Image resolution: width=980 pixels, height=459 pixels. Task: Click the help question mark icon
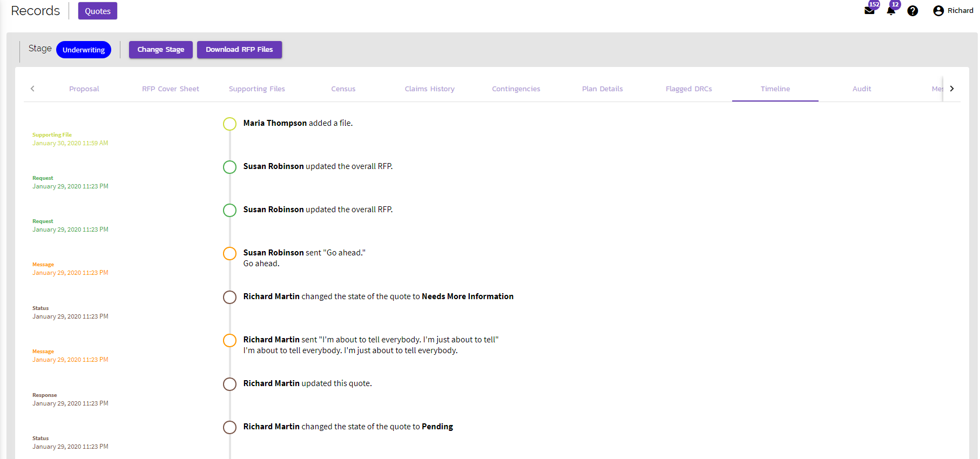913,11
